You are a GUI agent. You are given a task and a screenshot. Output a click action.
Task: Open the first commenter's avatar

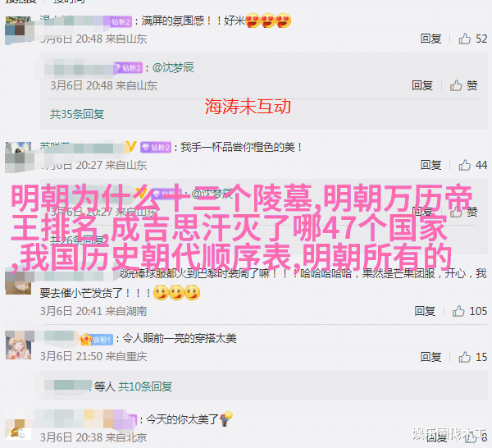18,30
